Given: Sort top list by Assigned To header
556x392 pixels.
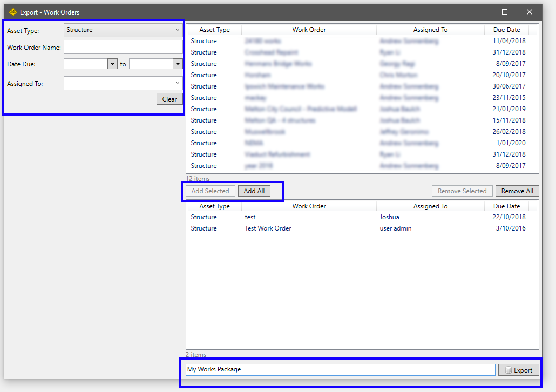Looking at the screenshot, I should tap(430, 30).
